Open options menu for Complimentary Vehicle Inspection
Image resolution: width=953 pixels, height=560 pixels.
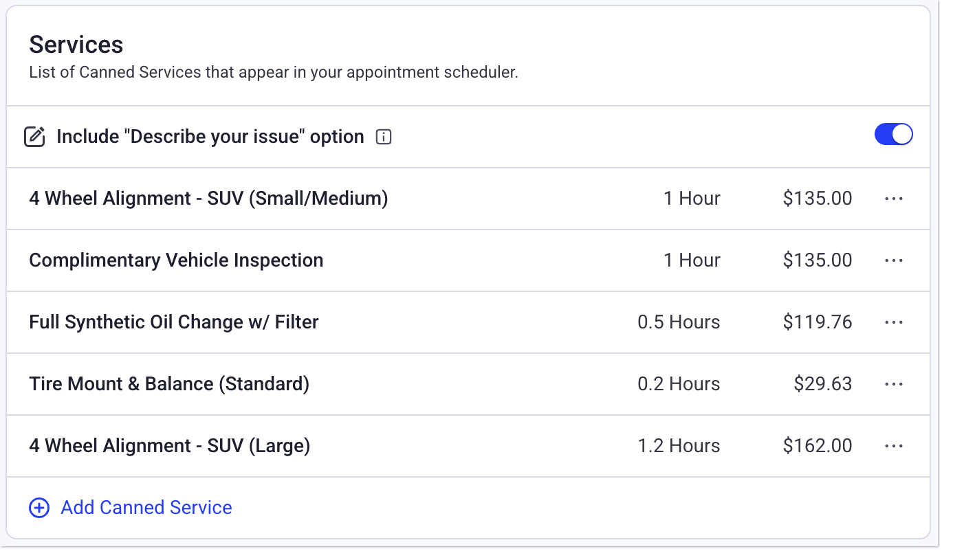(x=894, y=260)
